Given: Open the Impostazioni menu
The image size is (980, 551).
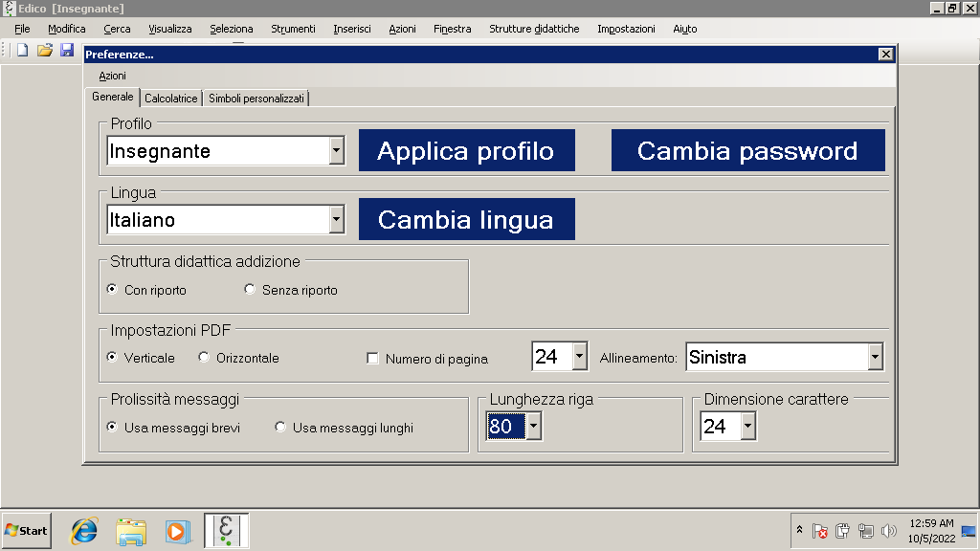Looking at the screenshot, I should point(626,29).
